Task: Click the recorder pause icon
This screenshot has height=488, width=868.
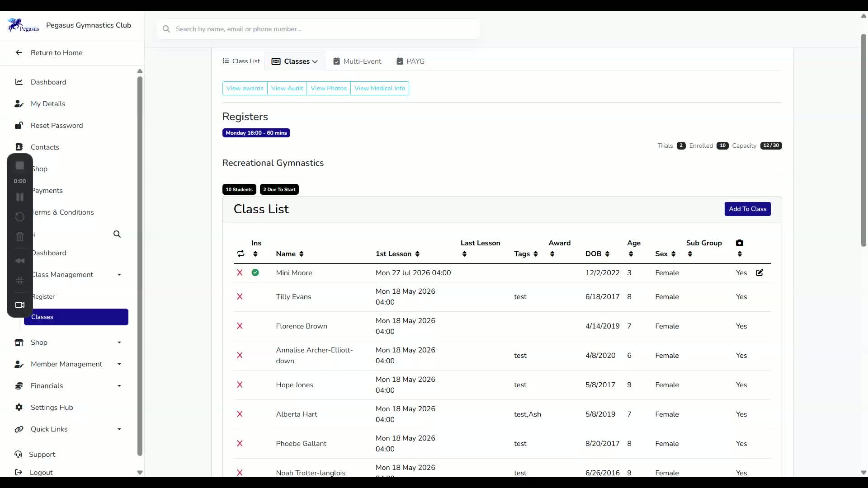Action: (x=20, y=197)
